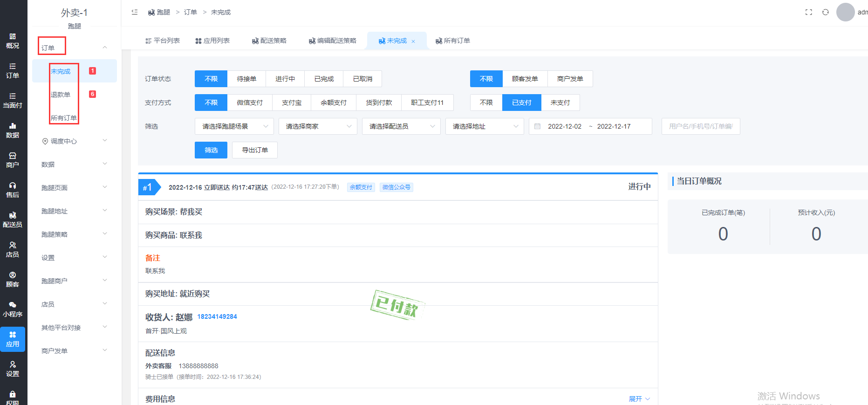Select 商户发单 order source

point(570,79)
